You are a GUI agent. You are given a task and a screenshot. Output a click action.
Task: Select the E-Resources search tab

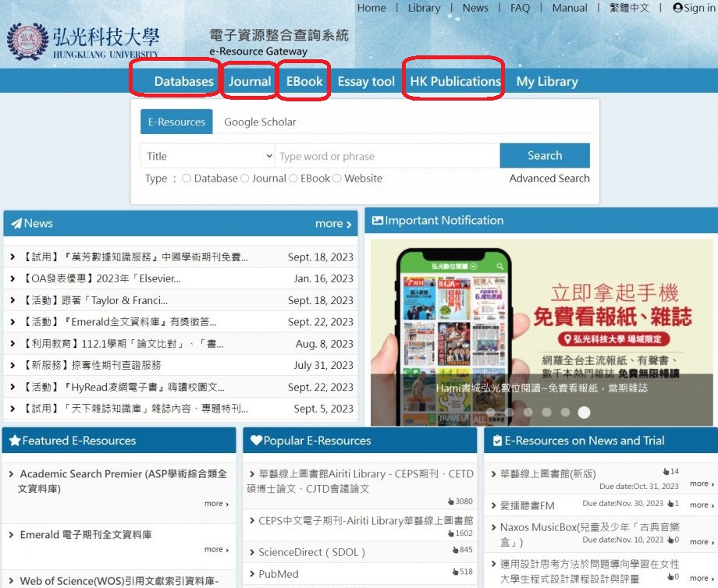[176, 122]
